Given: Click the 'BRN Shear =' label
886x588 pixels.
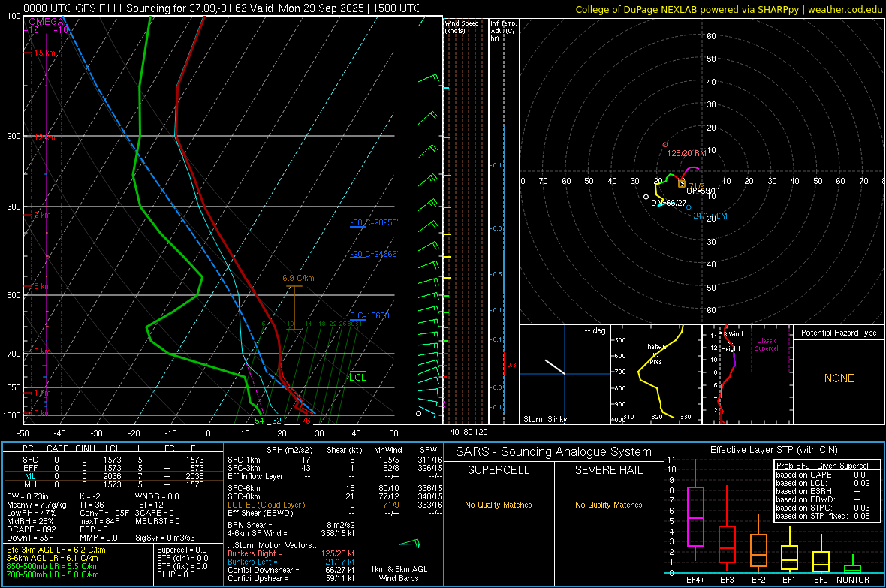Looking at the screenshot, I should click(249, 525).
